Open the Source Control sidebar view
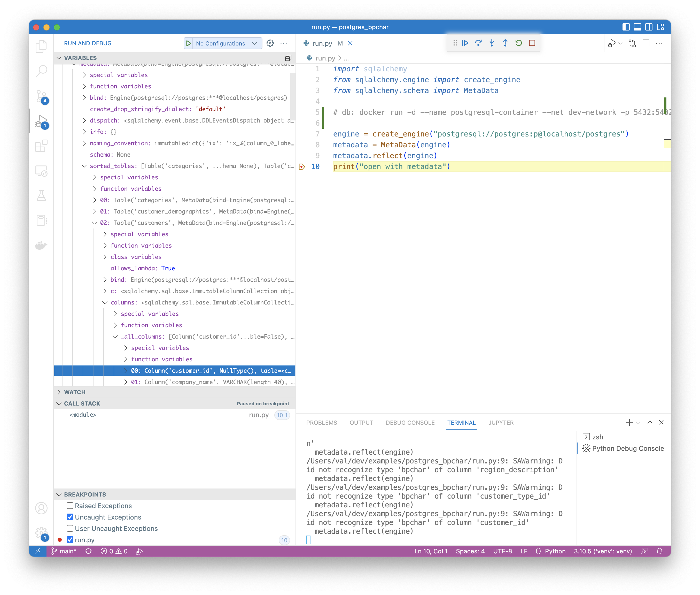This screenshot has height=595, width=700. tap(41, 96)
